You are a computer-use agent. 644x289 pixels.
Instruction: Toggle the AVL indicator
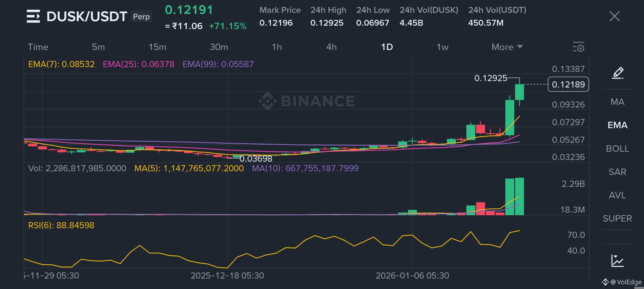click(617, 195)
